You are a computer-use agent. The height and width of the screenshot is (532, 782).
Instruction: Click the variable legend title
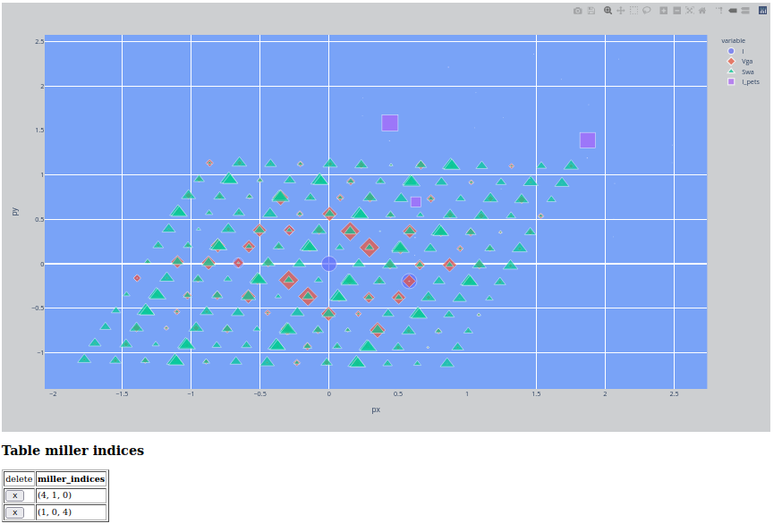click(x=733, y=41)
